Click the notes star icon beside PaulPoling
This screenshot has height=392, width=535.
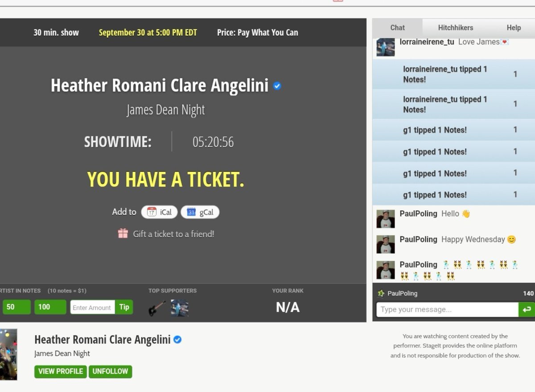[x=381, y=294]
